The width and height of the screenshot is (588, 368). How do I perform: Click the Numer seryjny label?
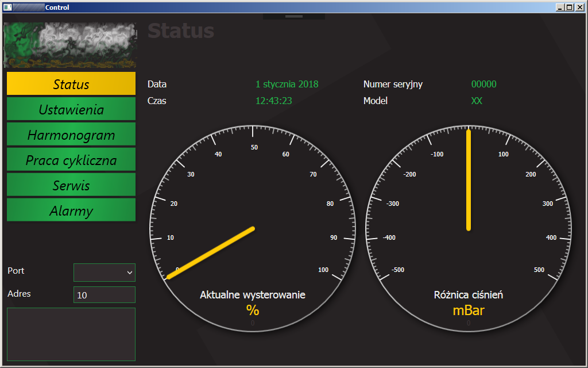tap(393, 84)
